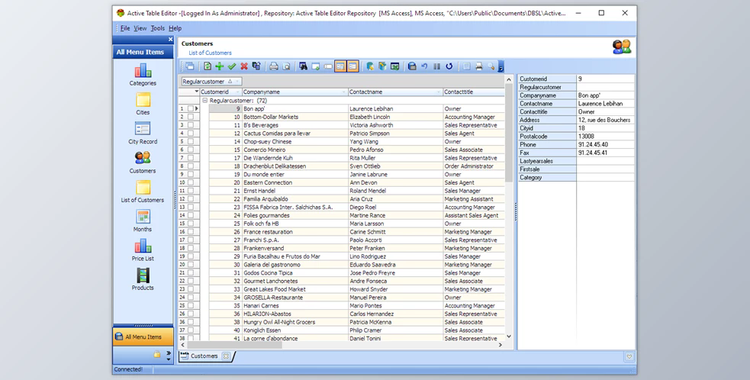Click the cascading windows icon in toolbar
750x380 pixels.
pos(190,67)
